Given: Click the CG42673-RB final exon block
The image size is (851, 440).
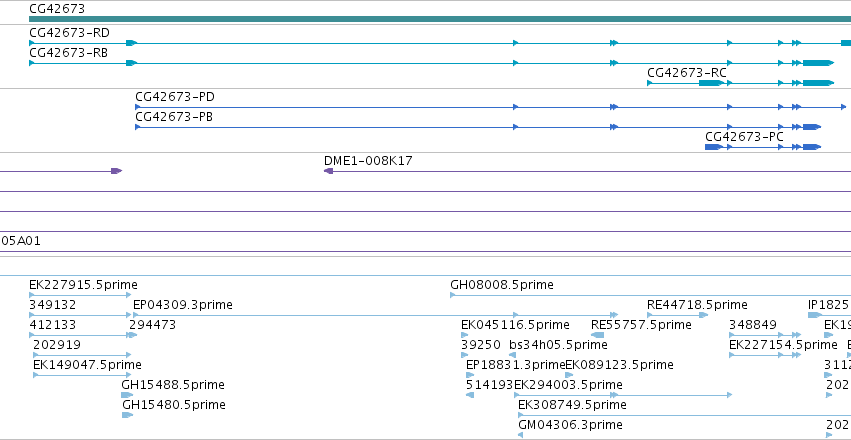Looking at the screenshot, I should click(818, 63).
